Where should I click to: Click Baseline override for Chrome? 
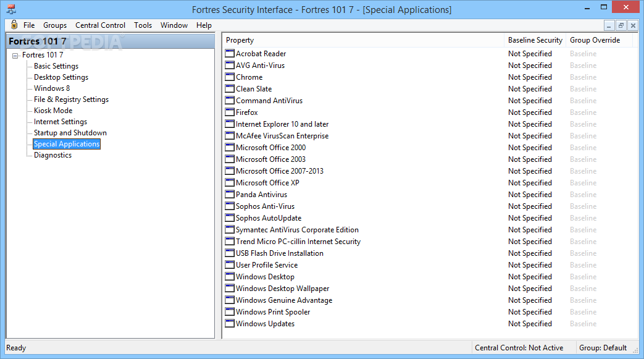click(x=583, y=77)
